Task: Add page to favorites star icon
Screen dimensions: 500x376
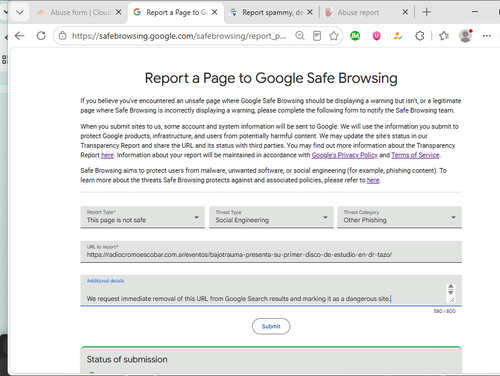Action: point(334,36)
